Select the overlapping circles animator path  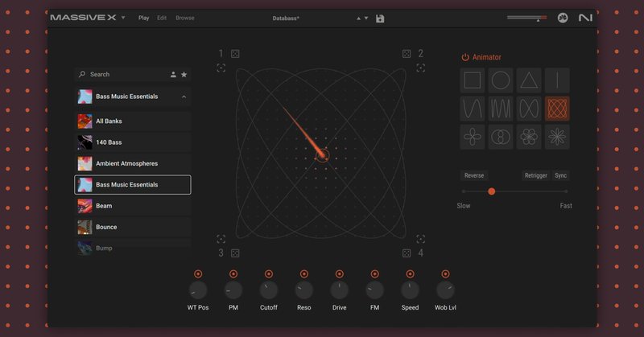tap(501, 137)
